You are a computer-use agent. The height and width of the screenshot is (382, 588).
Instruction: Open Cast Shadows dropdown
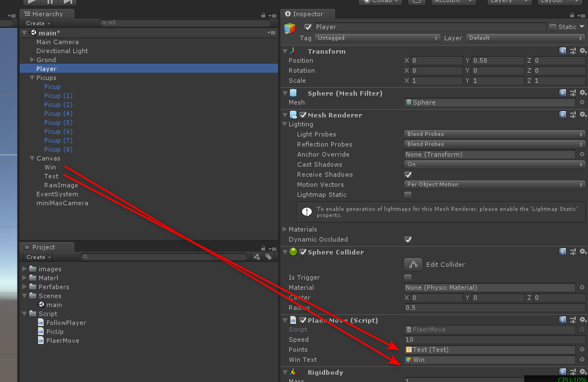point(494,164)
